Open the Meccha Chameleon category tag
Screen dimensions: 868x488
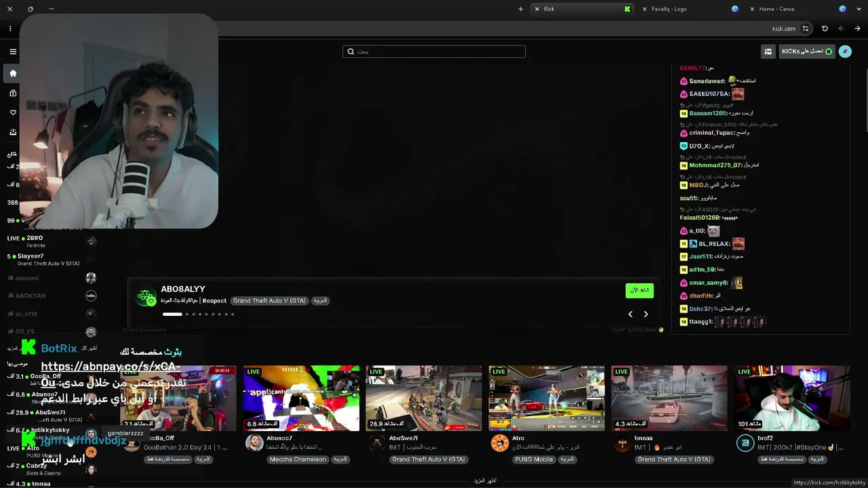(x=297, y=460)
